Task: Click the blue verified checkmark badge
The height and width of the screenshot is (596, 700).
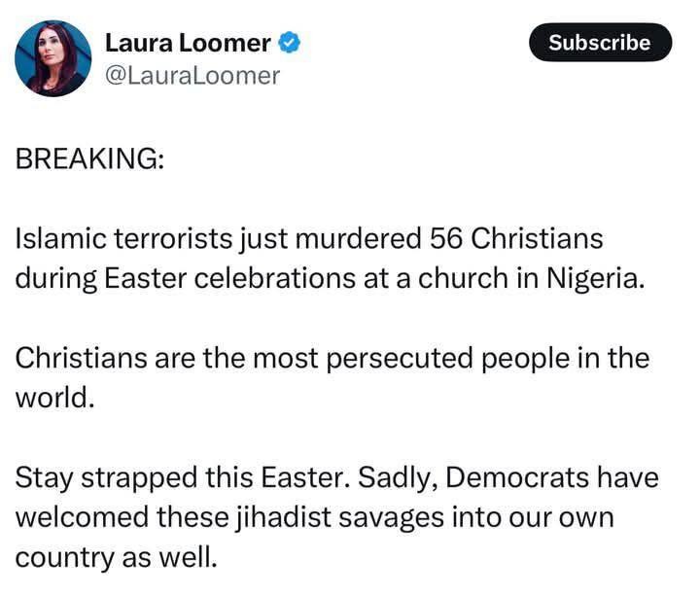Action: pos(290,43)
